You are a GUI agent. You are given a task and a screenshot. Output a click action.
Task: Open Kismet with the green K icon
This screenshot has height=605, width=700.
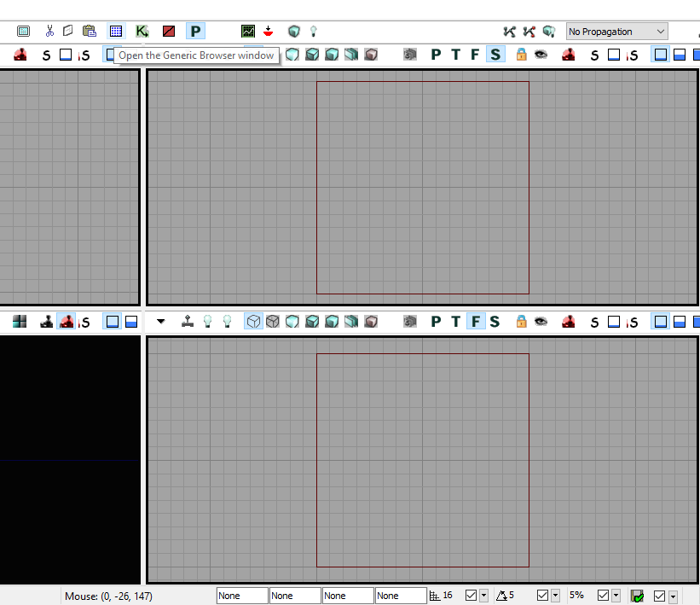(142, 32)
